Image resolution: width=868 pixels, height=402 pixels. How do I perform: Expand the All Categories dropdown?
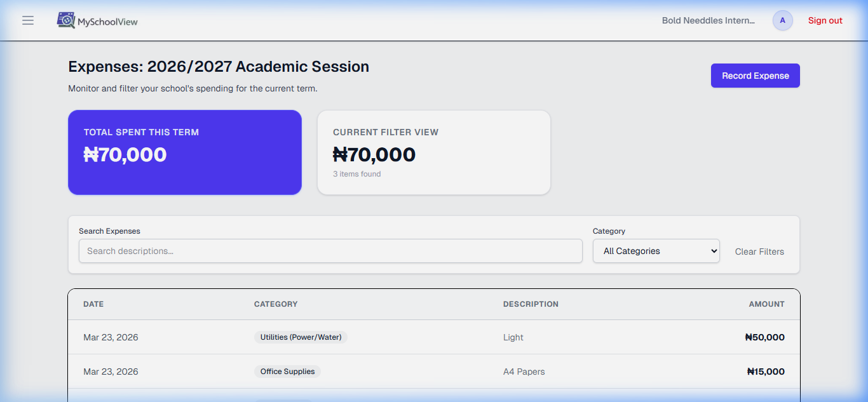coord(656,251)
